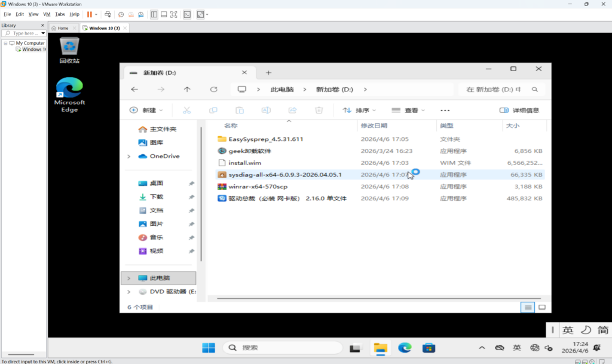
Task: Click the Send Ctrl+Alt+Del toolbar icon
Action: tap(108, 14)
